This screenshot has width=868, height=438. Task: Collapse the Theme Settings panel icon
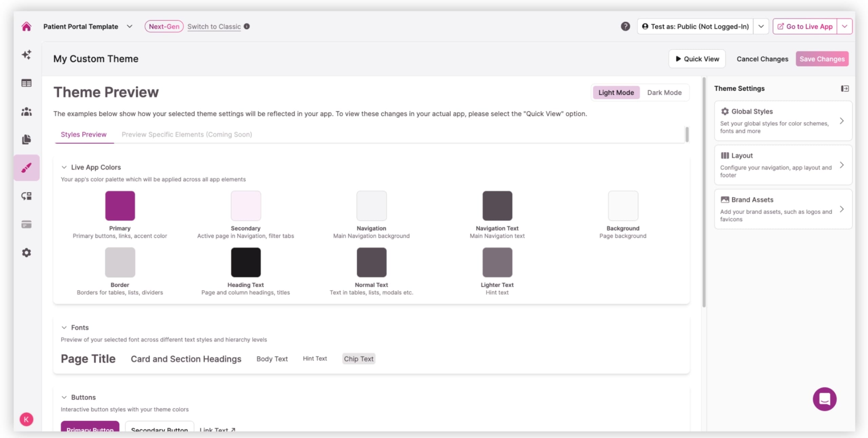(x=845, y=88)
